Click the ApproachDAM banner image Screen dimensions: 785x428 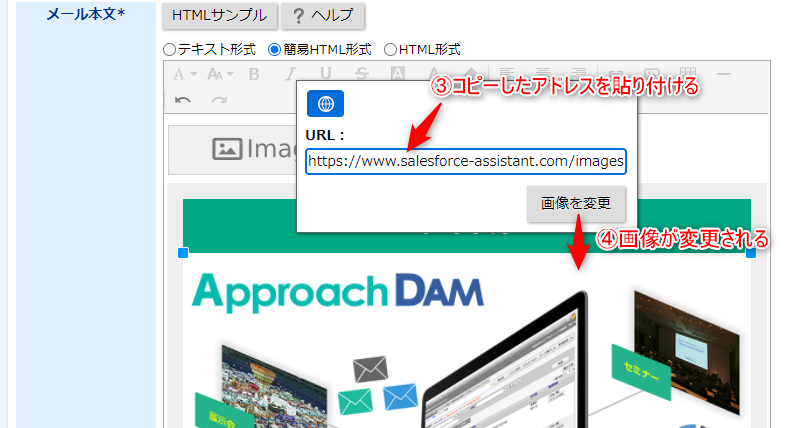[467, 340]
